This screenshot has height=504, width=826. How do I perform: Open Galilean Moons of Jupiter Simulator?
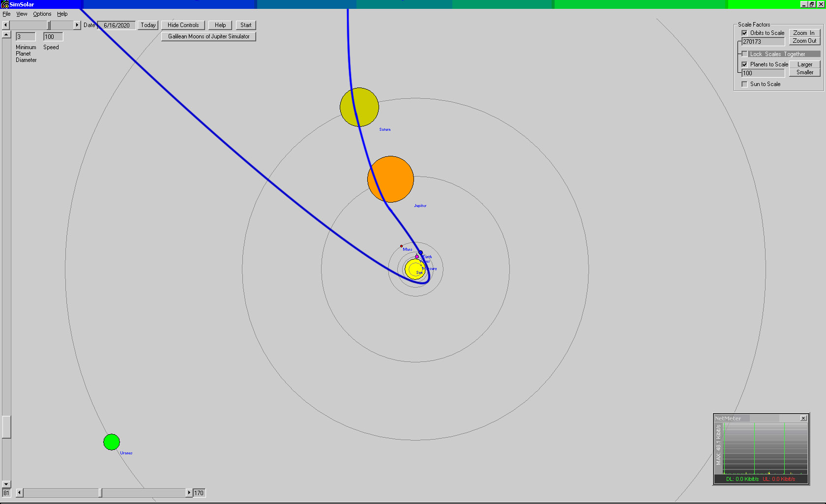tap(208, 36)
